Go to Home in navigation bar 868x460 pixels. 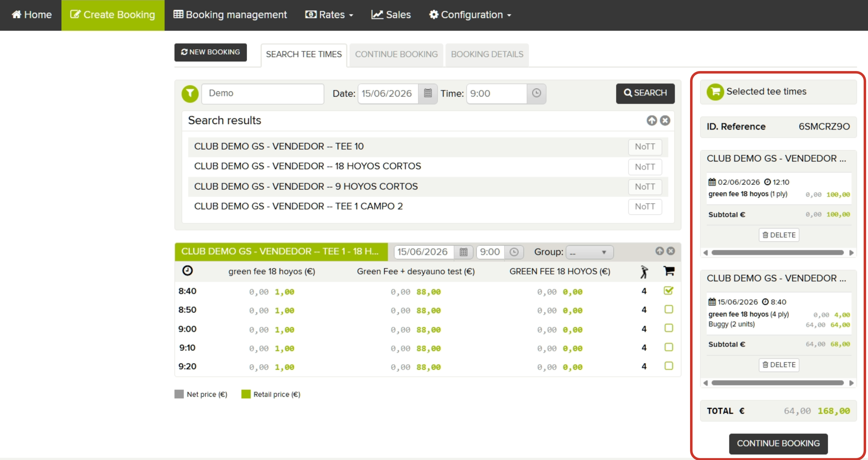(x=31, y=15)
